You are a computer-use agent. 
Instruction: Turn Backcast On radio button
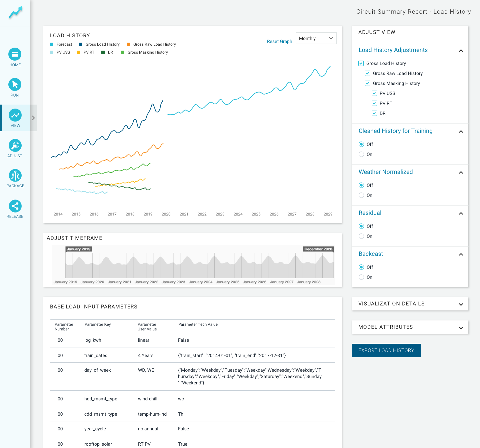coord(361,277)
